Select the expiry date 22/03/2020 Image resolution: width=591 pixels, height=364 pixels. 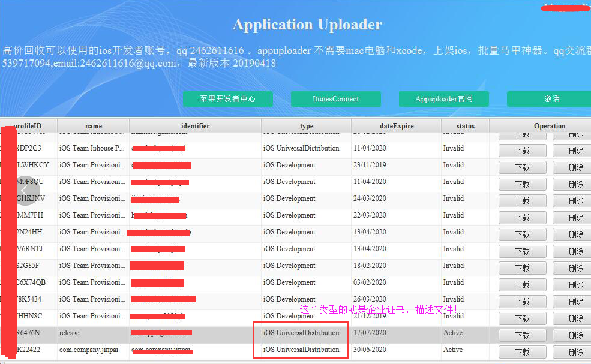click(370, 215)
